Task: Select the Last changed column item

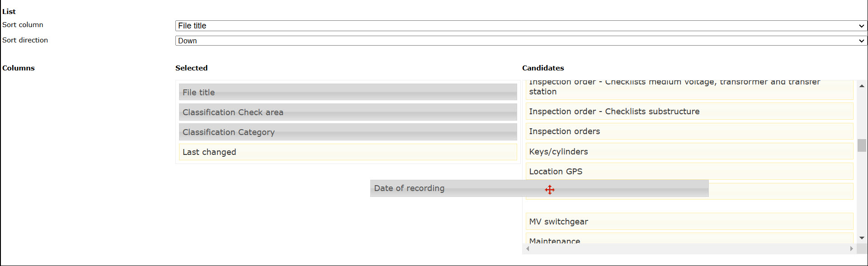Action: click(348, 152)
